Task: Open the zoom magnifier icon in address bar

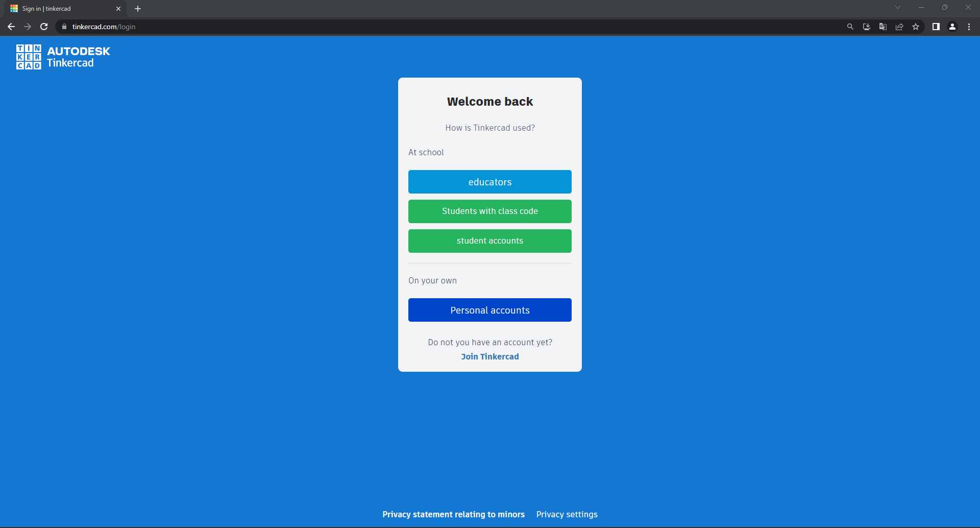Action: (x=850, y=27)
